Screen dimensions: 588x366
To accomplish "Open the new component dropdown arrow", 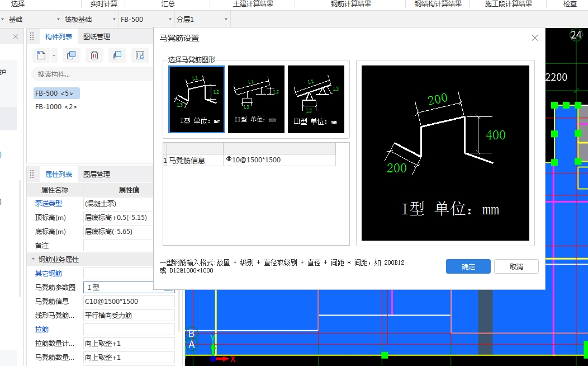I will pyautogui.click(x=54, y=55).
